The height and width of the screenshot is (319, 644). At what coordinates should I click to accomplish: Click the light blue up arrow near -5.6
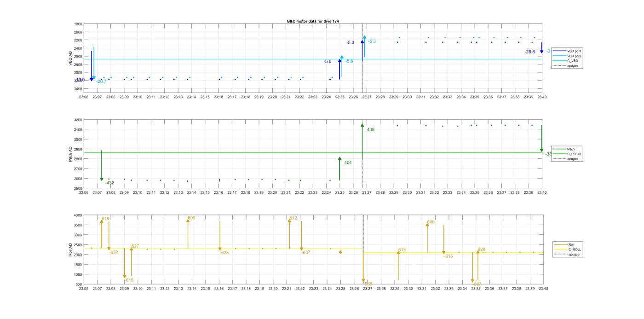342,67
